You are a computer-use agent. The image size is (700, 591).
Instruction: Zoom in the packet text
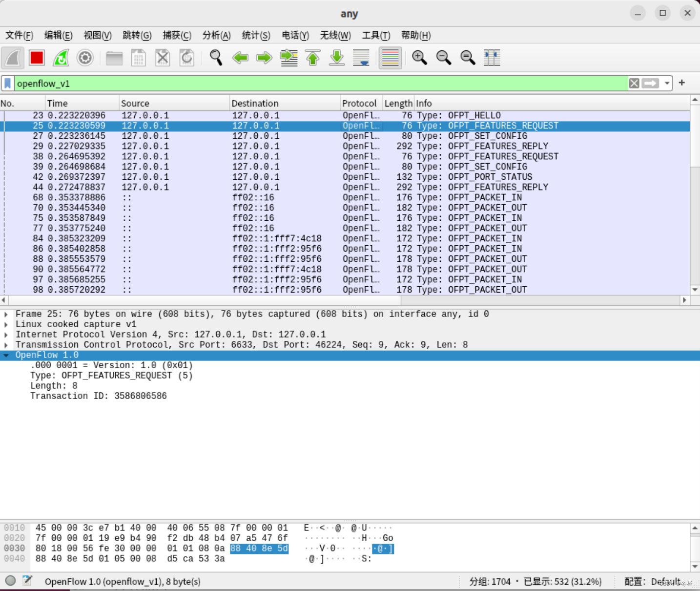(x=419, y=58)
